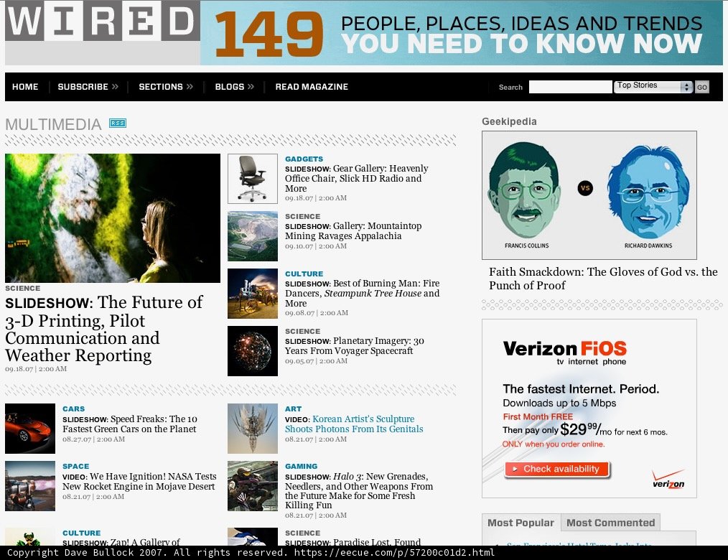The width and height of the screenshot is (728, 560).
Task: Open Mountaintop Mining Ravages Appalachia gallery
Action: (353, 230)
